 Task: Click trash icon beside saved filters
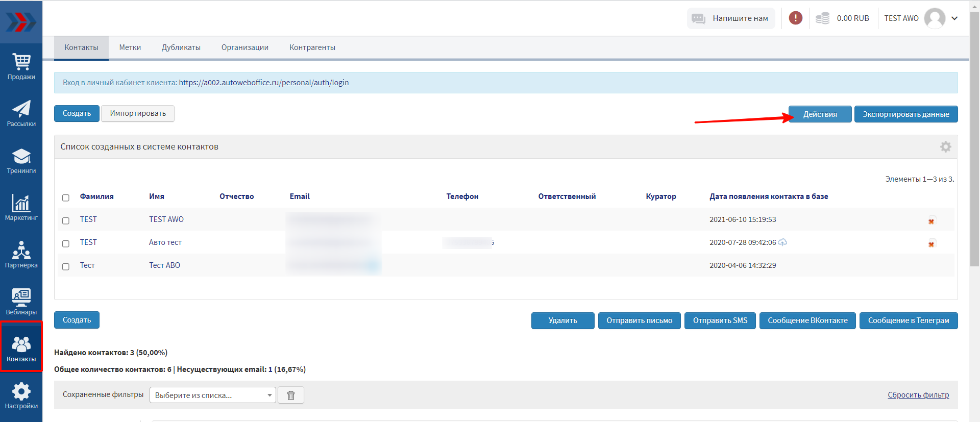tap(291, 395)
